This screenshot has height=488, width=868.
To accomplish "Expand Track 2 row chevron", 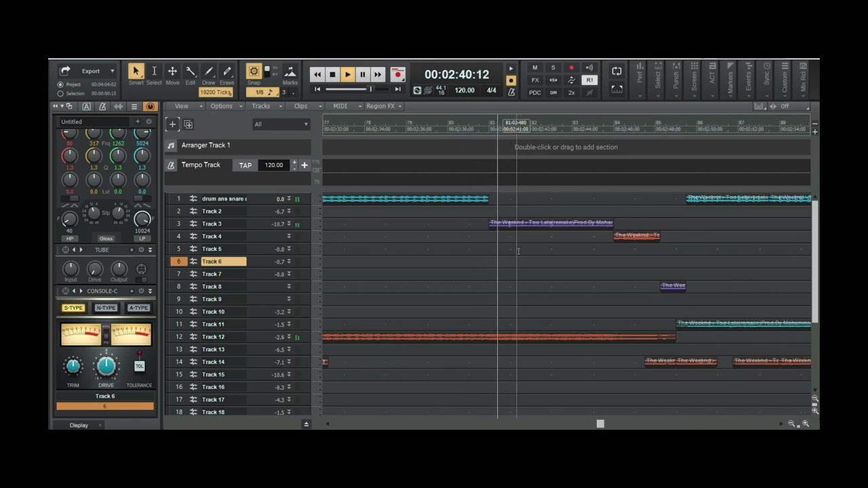I will 289,211.
